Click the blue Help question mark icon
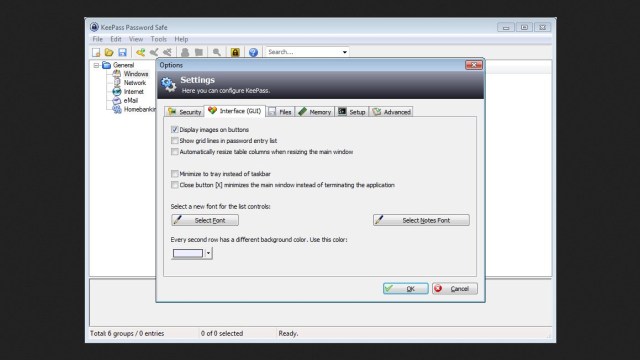The height and width of the screenshot is (360, 640). click(x=253, y=52)
